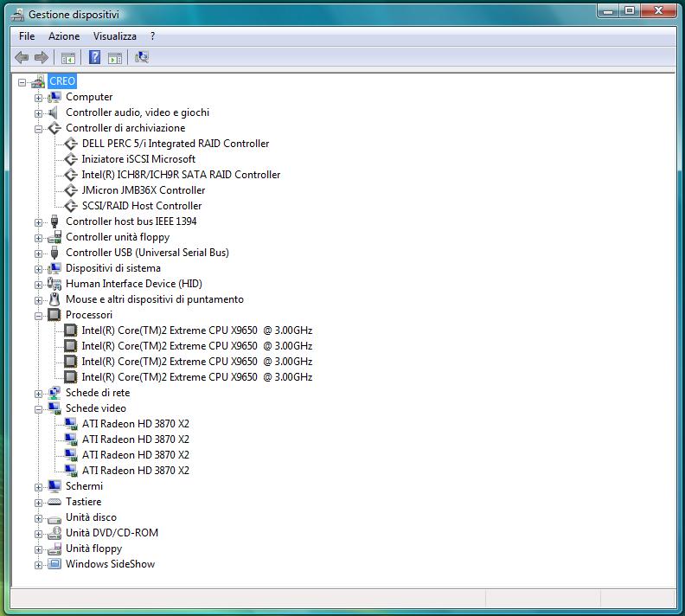Collapse the Controller di archiviazione node

tap(38, 129)
